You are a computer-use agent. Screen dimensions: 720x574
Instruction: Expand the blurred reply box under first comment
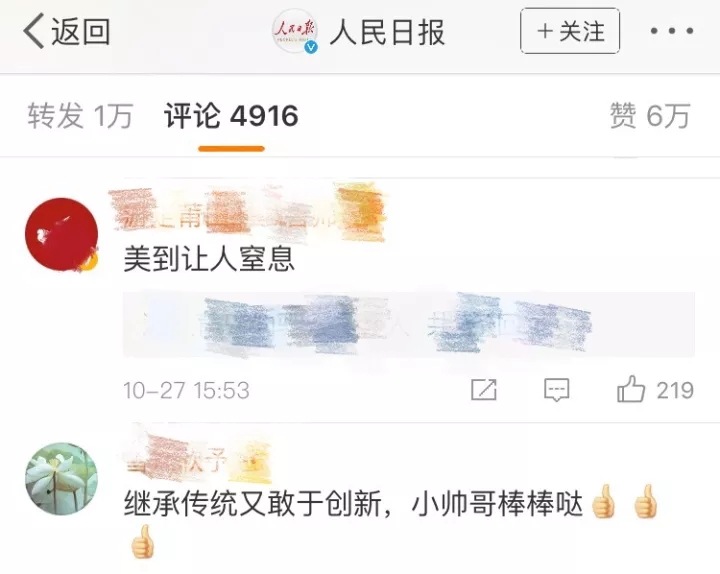point(409,324)
